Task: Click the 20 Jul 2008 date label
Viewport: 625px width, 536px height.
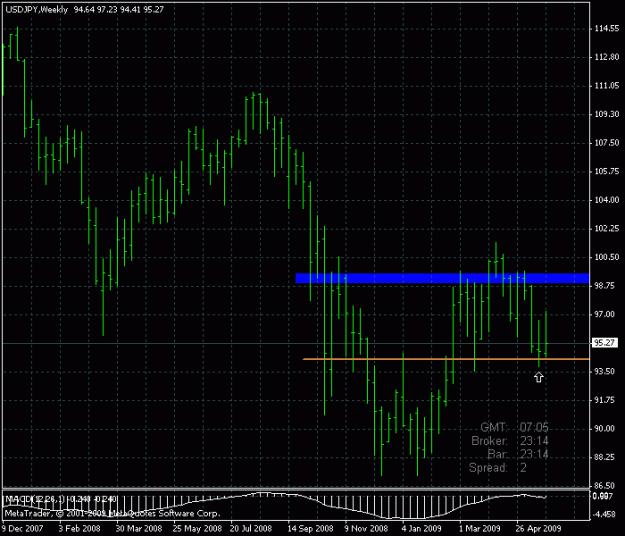Action: (x=251, y=529)
